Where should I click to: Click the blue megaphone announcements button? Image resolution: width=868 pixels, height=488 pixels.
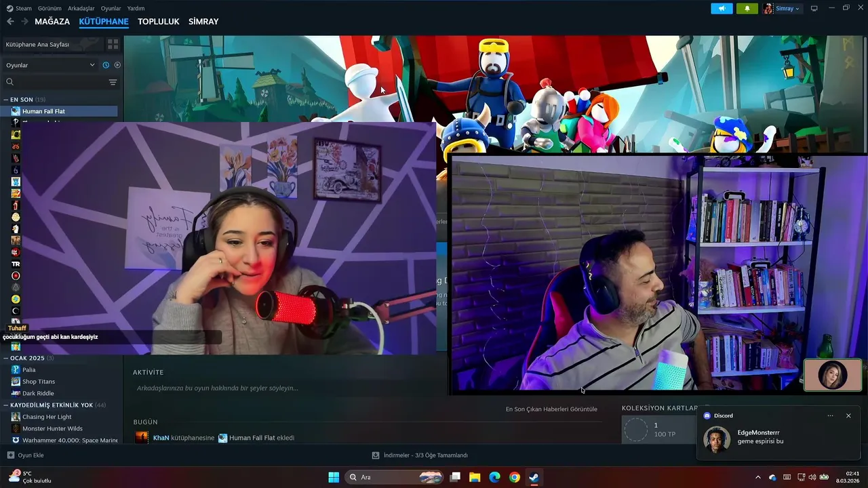point(722,8)
